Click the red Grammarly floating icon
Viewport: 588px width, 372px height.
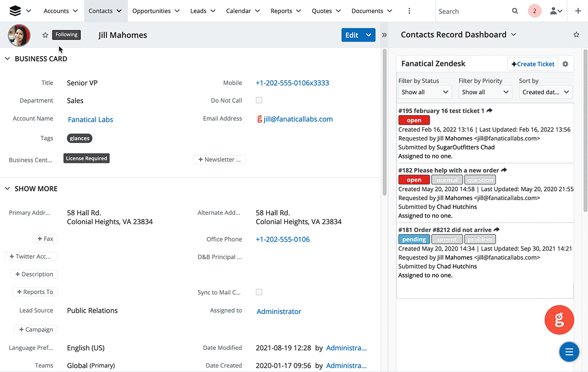(x=559, y=320)
